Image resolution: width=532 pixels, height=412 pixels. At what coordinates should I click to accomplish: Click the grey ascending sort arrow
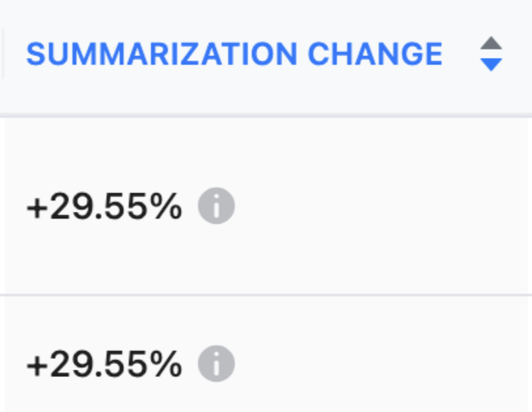click(491, 43)
